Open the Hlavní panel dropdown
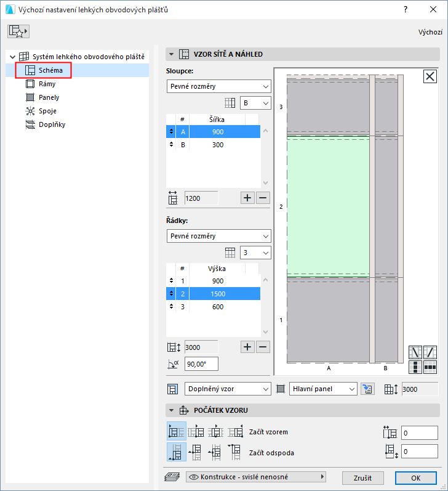This screenshot has height=491, width=448. click(323, 389)
